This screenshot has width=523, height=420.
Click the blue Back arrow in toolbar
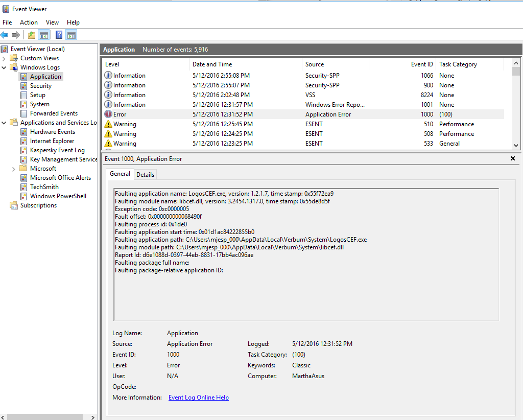click(5, 35)
